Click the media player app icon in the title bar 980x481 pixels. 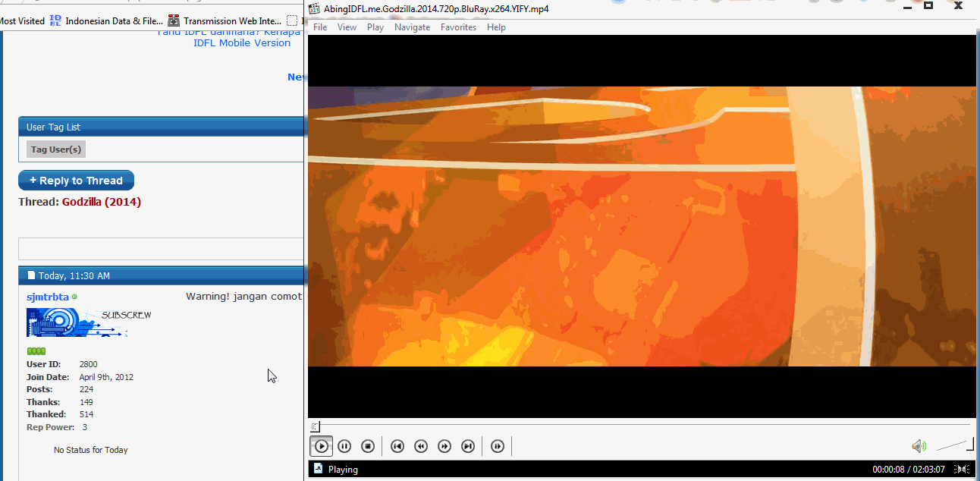(315, 8)
